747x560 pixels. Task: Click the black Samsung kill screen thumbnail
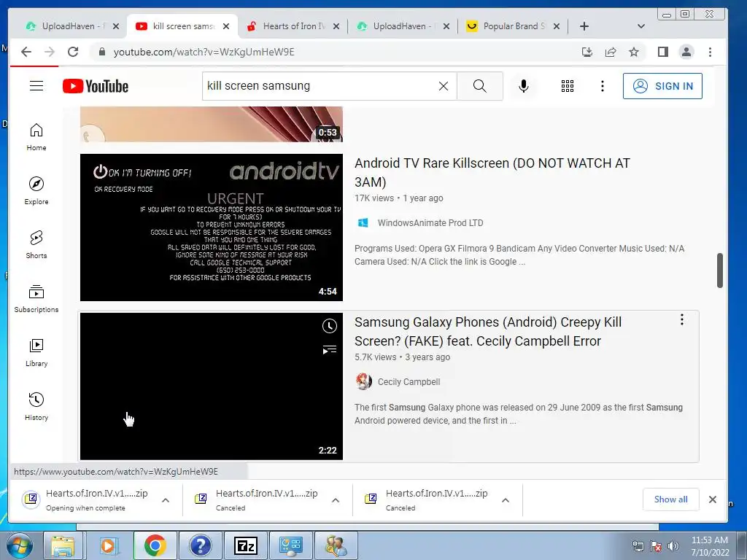tap(212, 386)
